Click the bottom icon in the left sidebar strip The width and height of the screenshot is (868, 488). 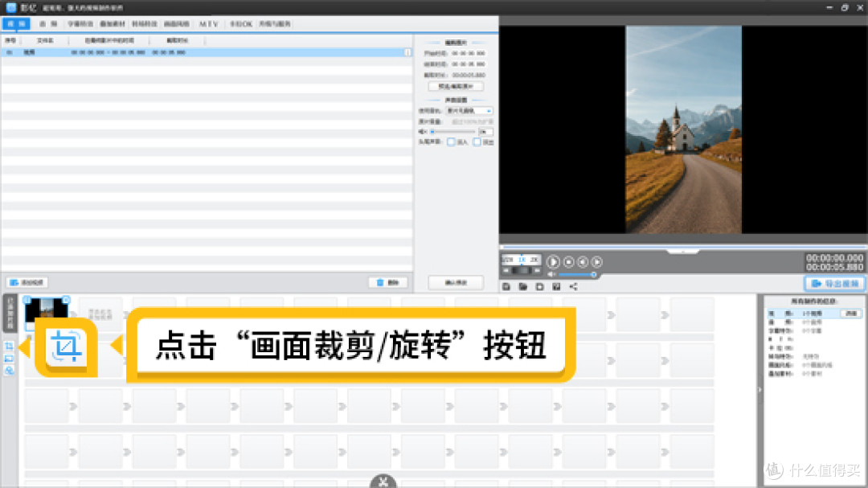click(9, 371)
